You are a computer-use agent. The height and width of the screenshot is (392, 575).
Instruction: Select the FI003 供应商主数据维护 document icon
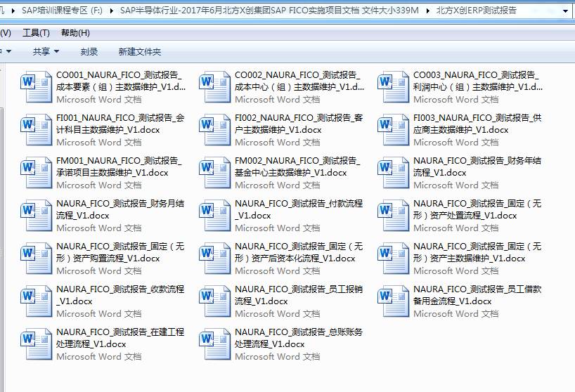click(393, 130)
